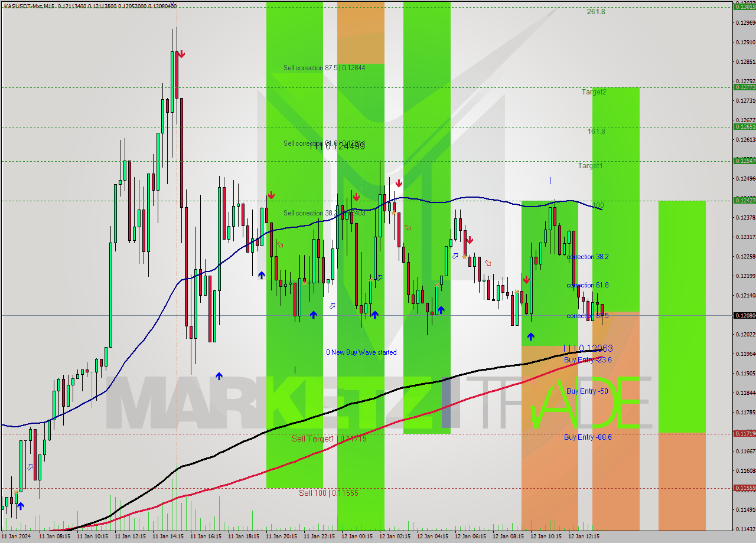Click the 'Sell Target1 | 0.11719' label
Image resolution: width=756 pixels, height=543 pixels.
329,439
